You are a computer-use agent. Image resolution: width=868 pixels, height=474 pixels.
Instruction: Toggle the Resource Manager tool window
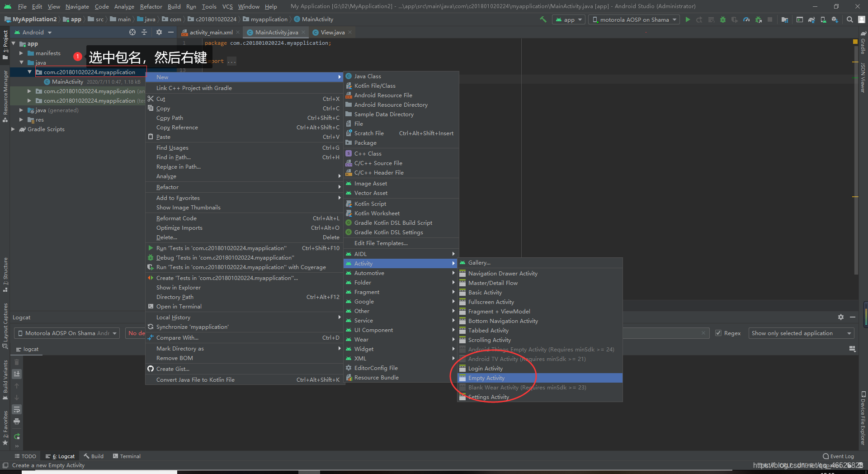[x=5, y=96]
